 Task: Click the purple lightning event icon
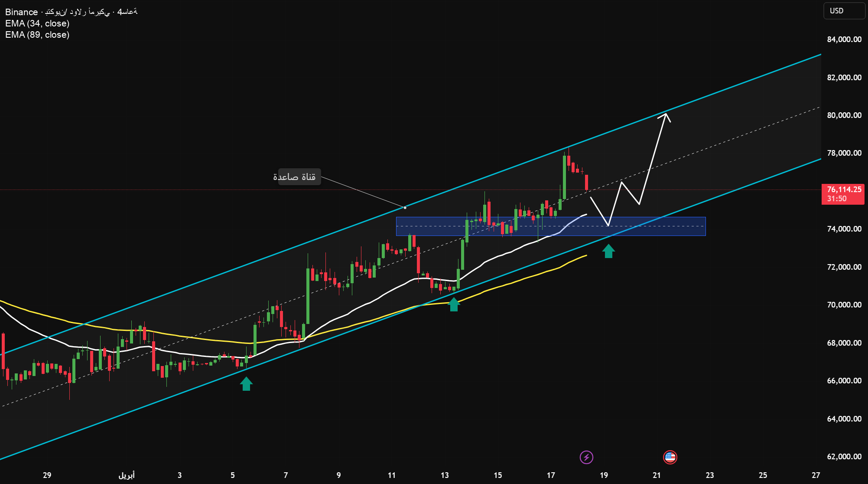(586, 457)
